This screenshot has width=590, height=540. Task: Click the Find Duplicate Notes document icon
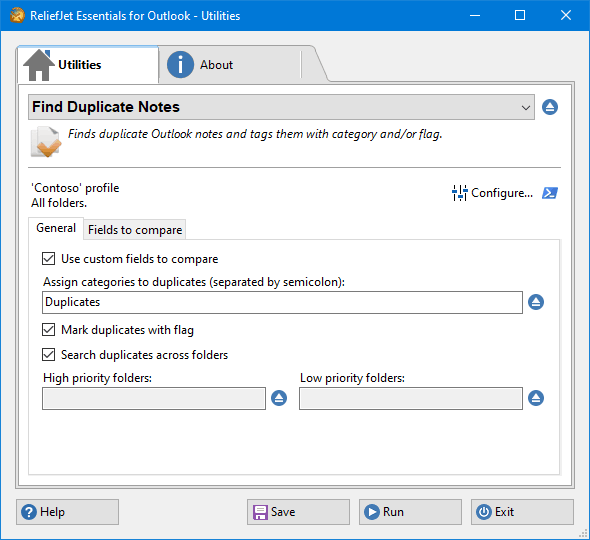point(46,142)
